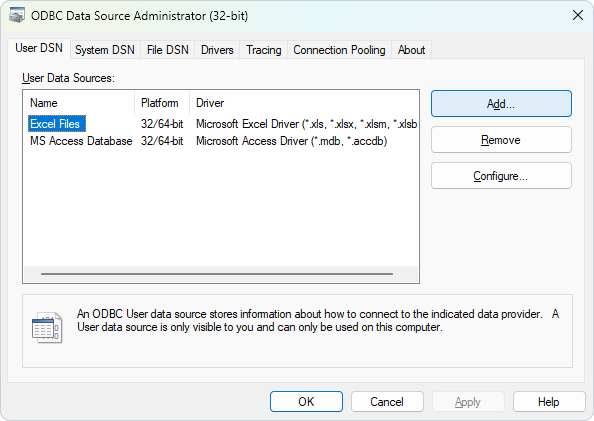Open the Drivers tab

[x=217, y=50]
